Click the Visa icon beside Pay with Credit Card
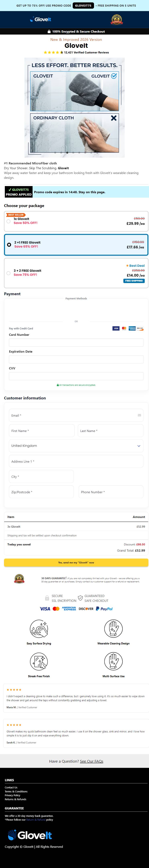 tap(116, 328)
